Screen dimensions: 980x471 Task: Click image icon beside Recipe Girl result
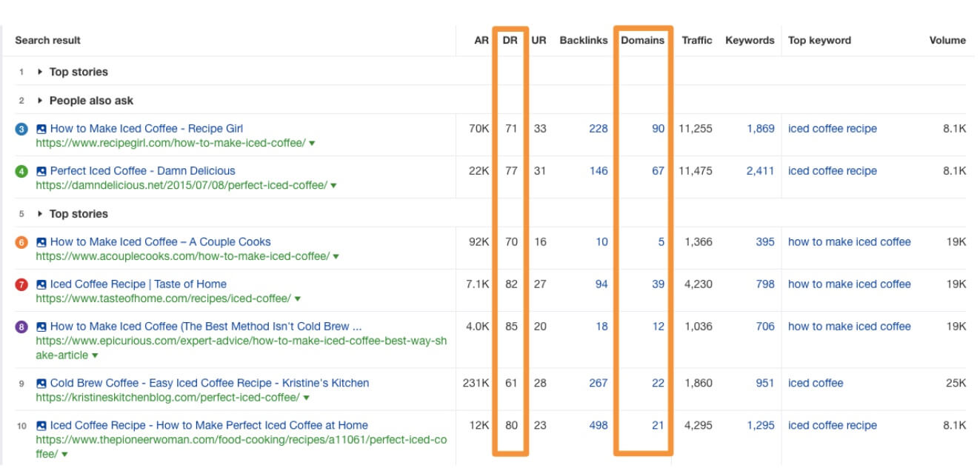click(41, 129)
